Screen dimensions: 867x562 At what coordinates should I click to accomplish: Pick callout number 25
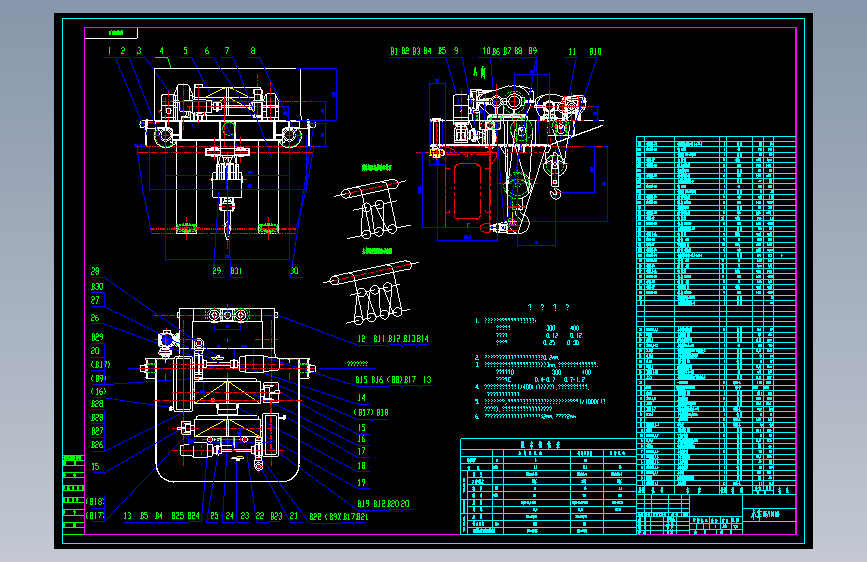[x=215, y=516]
